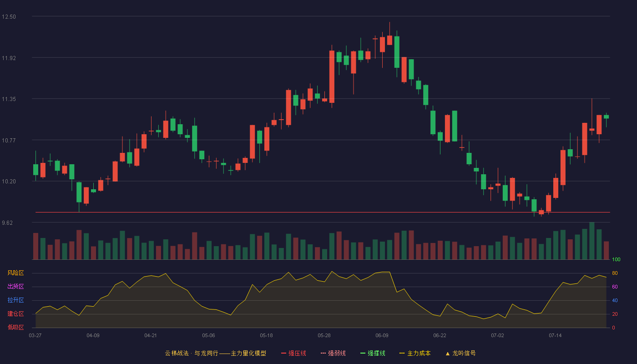Click the 10.20 price axis label
Screen dimensions: 637x364
tap(9, 182)
